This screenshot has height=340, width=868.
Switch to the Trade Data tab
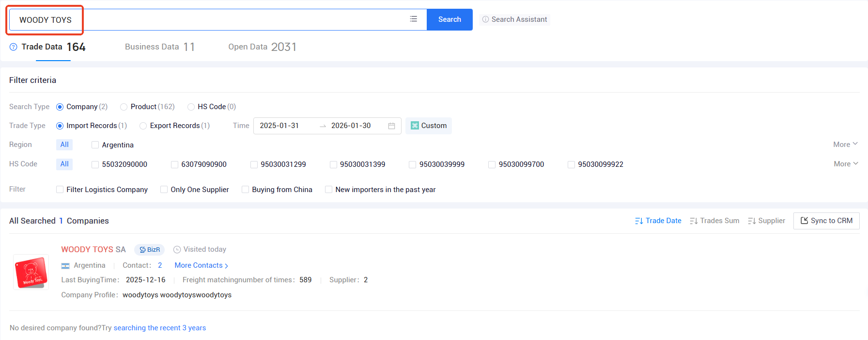(x=53, y=47)
